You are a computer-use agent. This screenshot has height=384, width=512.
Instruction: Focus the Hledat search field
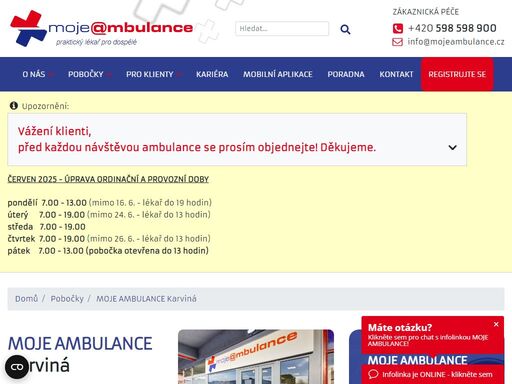(282, 29)
